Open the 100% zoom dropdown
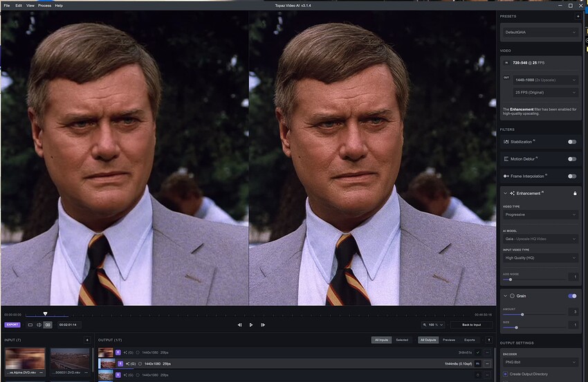Image resolution: width=588 pixels, height=382 pixels. [433, 325]
